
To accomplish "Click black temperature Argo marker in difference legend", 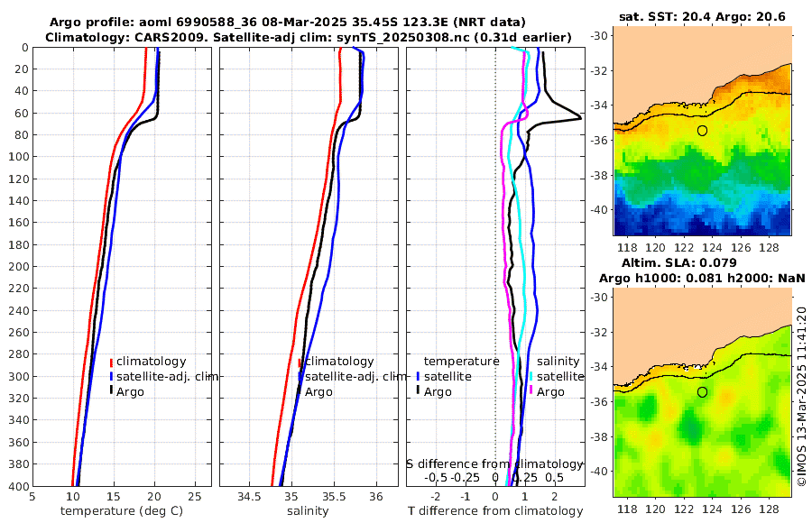I will 418,391.
